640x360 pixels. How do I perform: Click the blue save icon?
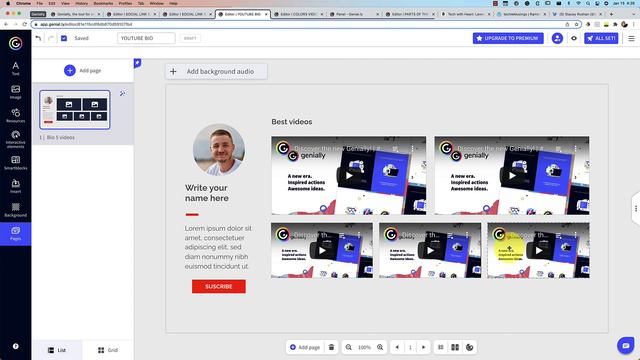tap(64, 38)
